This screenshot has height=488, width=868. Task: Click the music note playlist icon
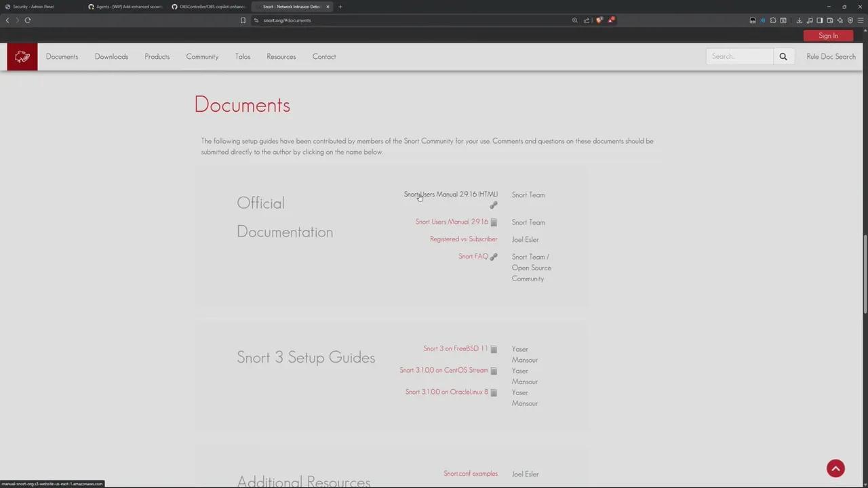click(810, 20)
